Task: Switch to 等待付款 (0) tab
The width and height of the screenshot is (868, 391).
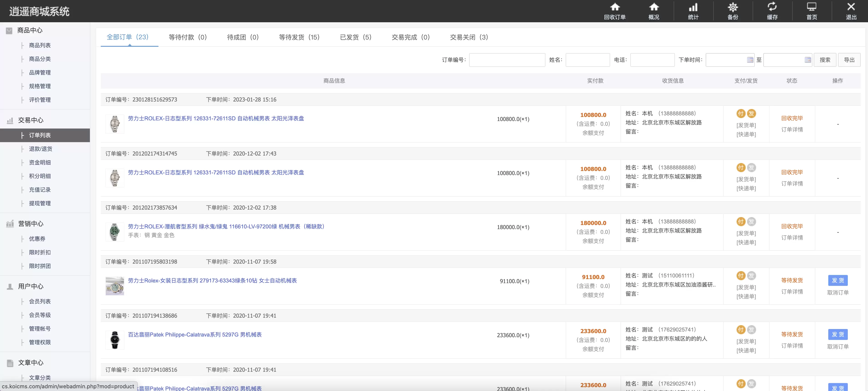Action: click(x=188, y=37)
